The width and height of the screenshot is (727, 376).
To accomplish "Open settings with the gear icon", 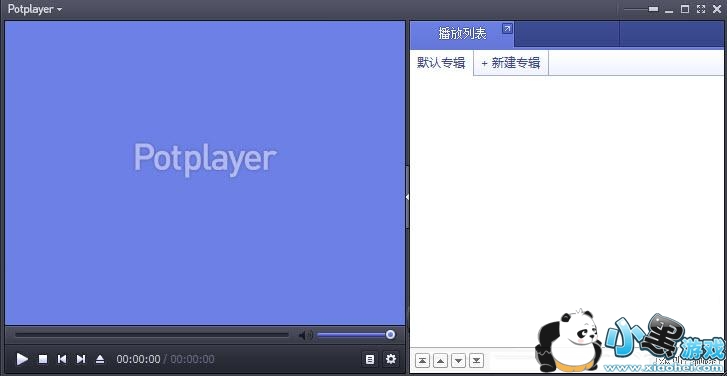I will point(391,359).
